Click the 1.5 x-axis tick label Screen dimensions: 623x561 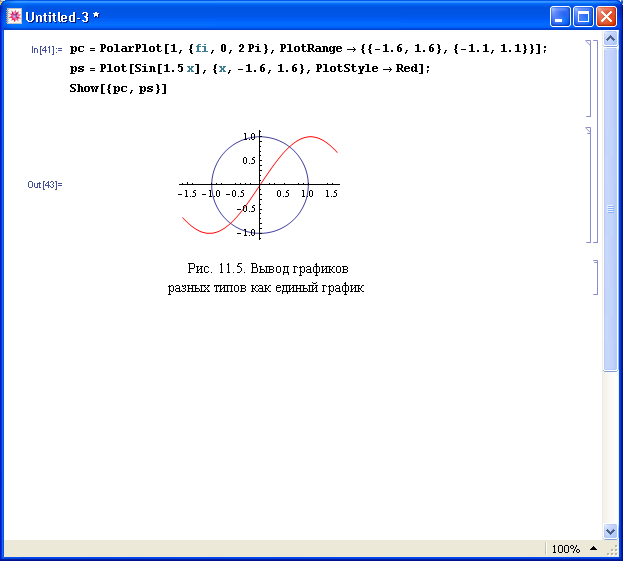(x=331, y=193)
